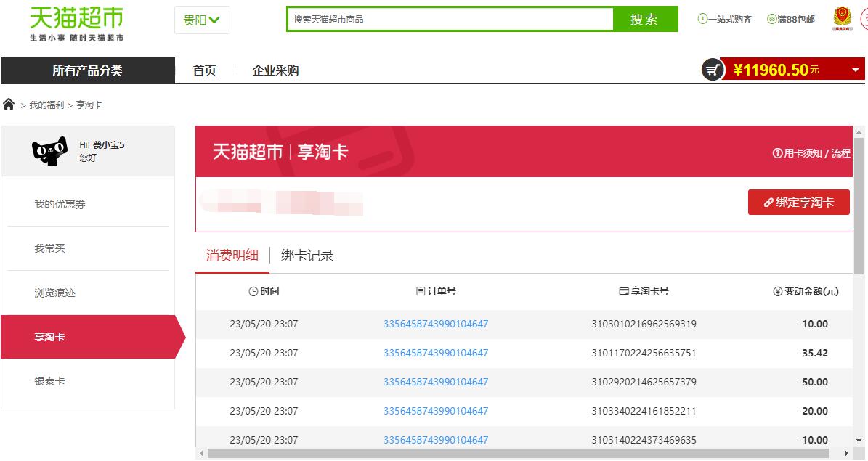Open order link beside card 3103140224373469635
This screenshot has height=461, width=868.
[x=437, y=440]
